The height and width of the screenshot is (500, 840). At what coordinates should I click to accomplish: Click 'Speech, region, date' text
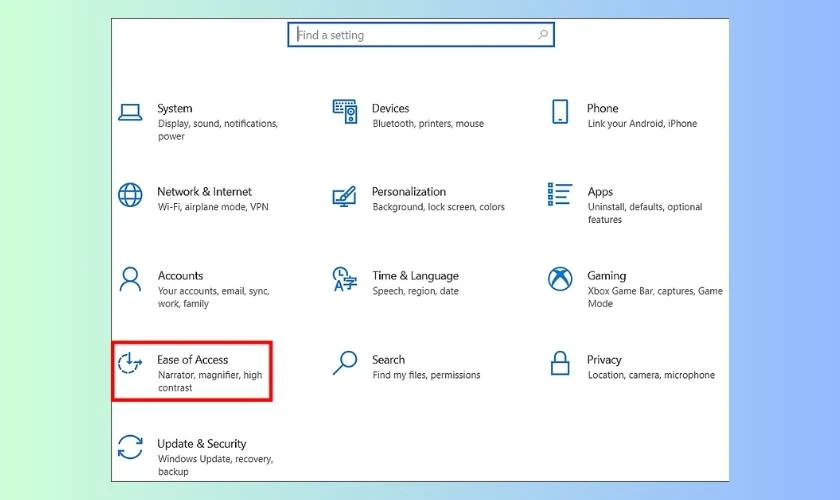click(416, 291)
